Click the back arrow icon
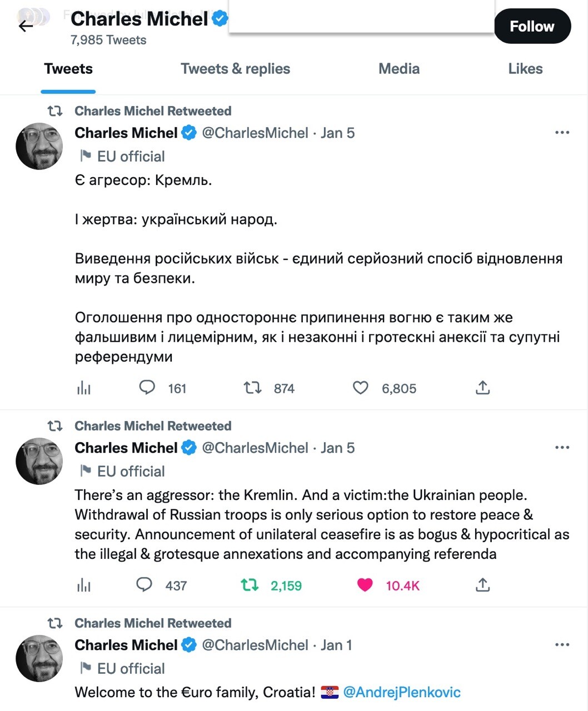This screenshot has width=588, height=711. [26, 26]
